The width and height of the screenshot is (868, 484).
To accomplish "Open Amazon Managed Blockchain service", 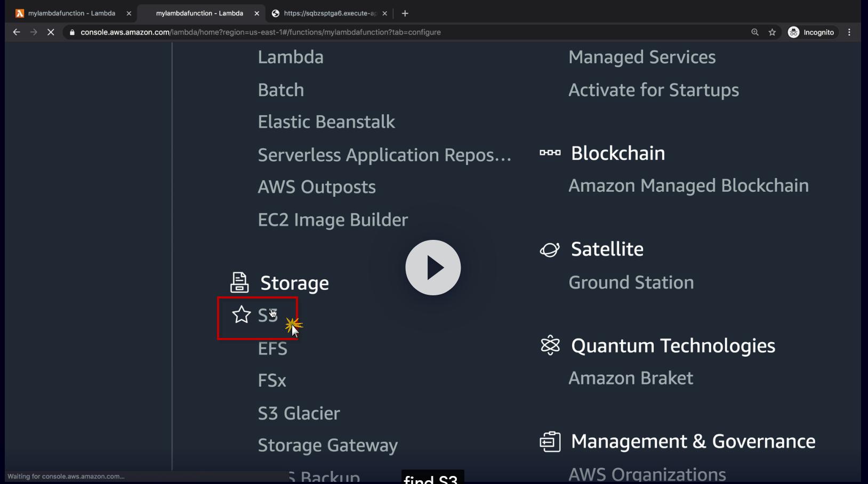I will click(x=688, y=185).
